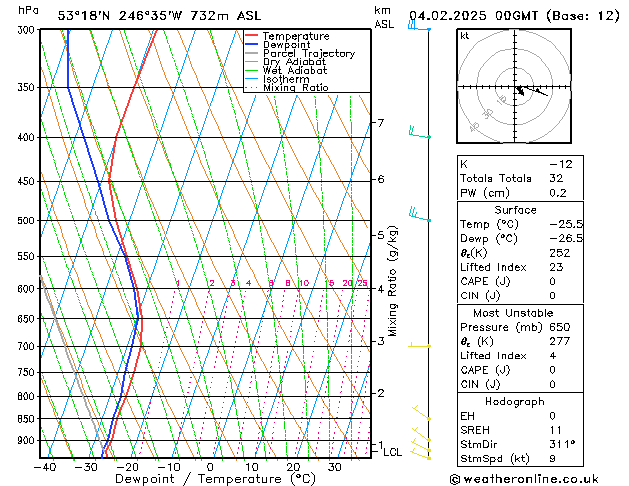Click the Temperature legend label
Viewport: 629px width, 486px height.
(x=296, y=36)
